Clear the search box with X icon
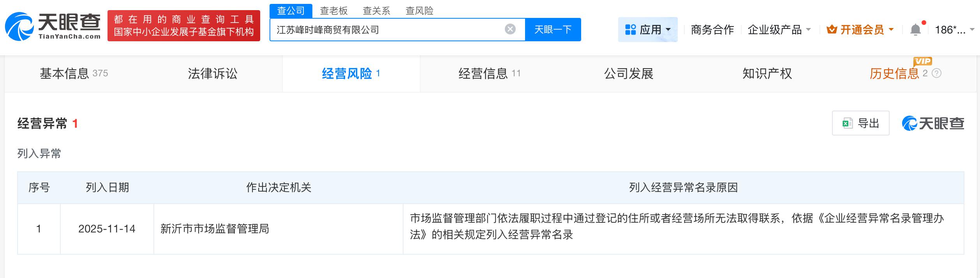Image resolution: width=980 pixels, height=278 pixels. [510, 29]
